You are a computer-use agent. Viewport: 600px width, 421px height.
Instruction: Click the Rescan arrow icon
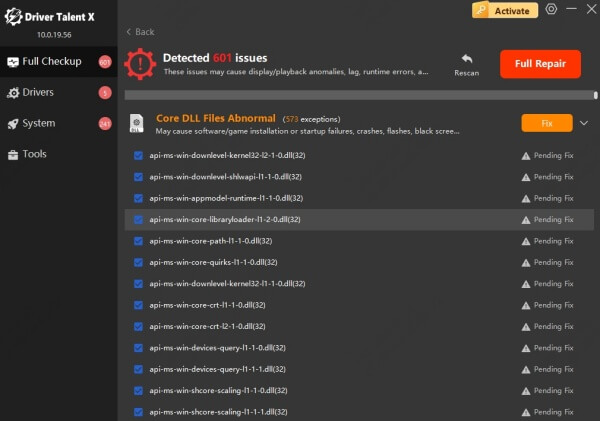(x=467, y=59)
